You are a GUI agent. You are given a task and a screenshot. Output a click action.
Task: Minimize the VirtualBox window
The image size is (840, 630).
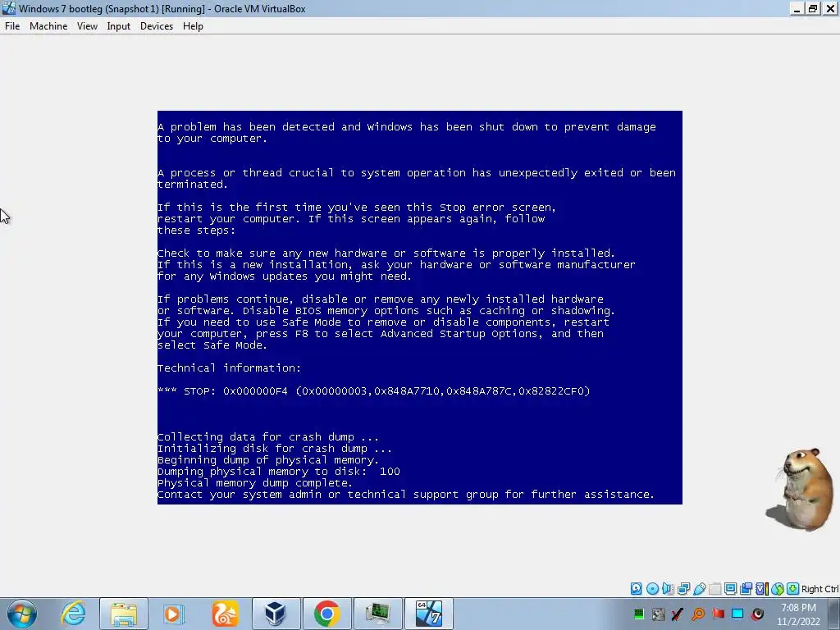click(797, 8)
